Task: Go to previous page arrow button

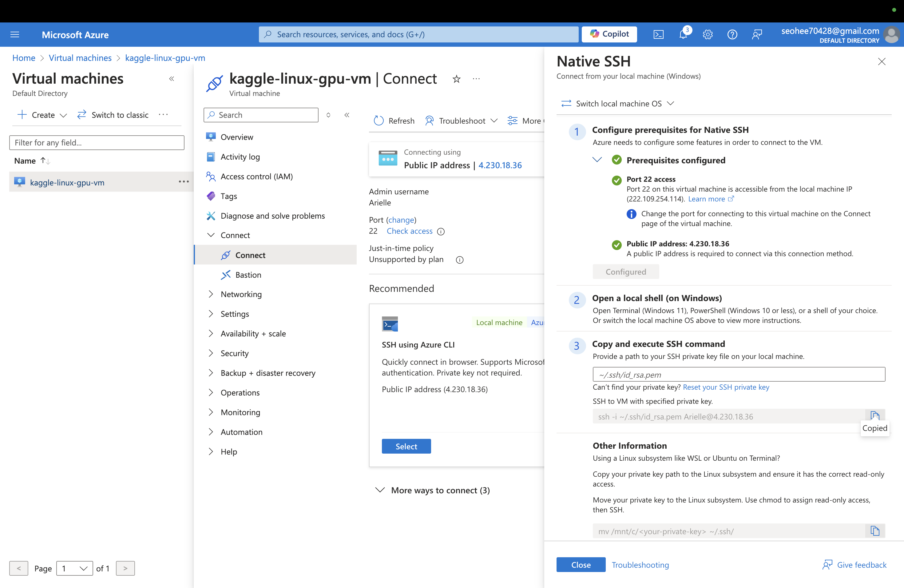Action: coord(19,568)
